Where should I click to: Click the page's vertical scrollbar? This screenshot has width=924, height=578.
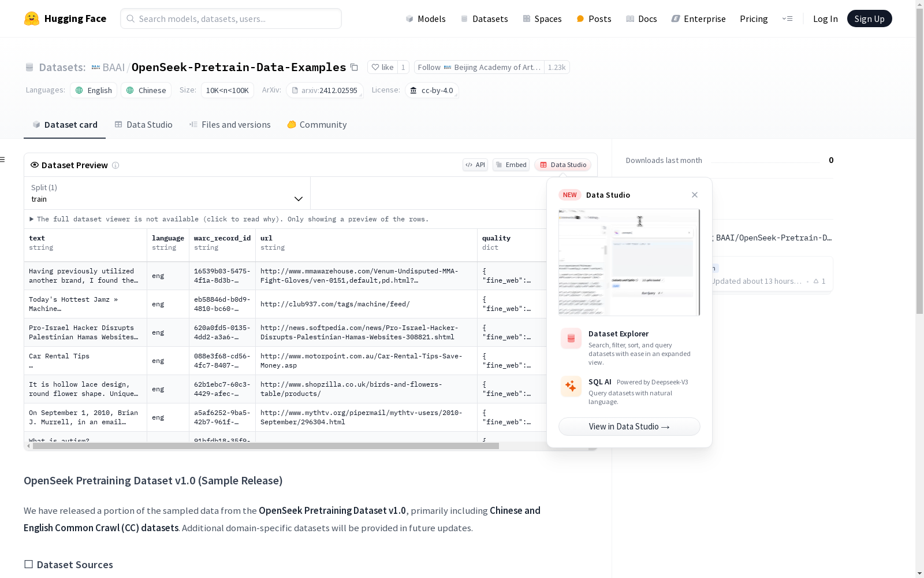[919, 162]
